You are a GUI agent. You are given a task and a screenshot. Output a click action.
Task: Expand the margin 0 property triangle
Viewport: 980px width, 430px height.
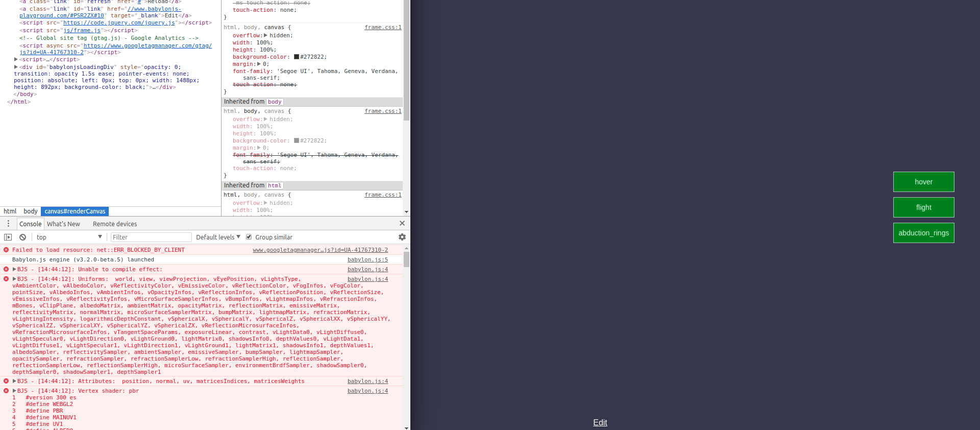tap(259, 64)
